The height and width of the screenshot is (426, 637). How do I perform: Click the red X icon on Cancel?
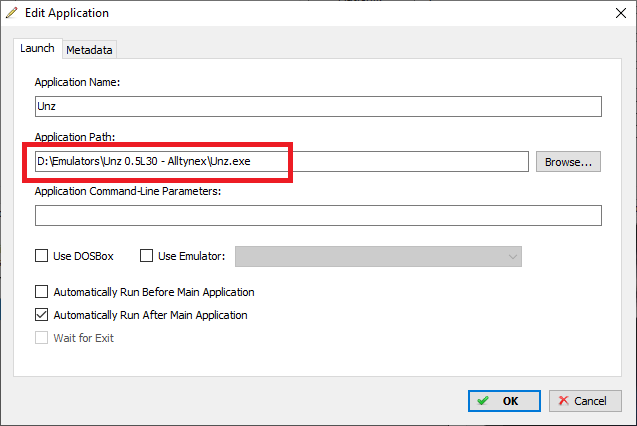coord(563,401)
